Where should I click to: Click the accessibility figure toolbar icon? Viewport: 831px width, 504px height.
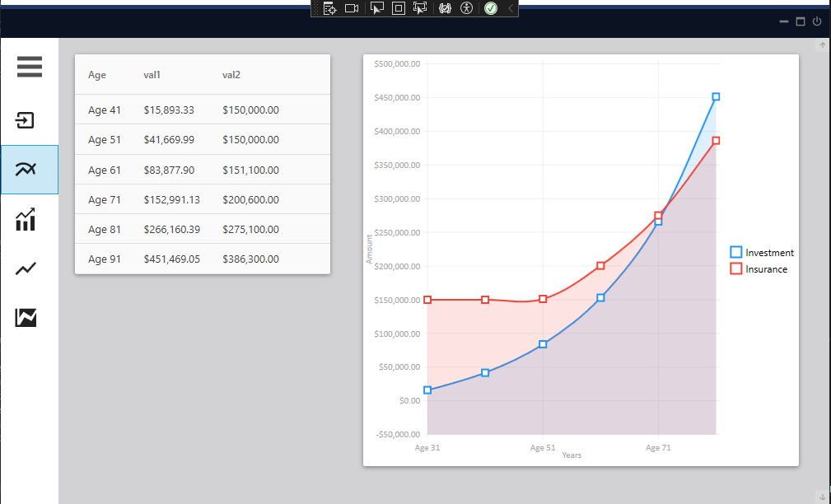tap(466, 8)
